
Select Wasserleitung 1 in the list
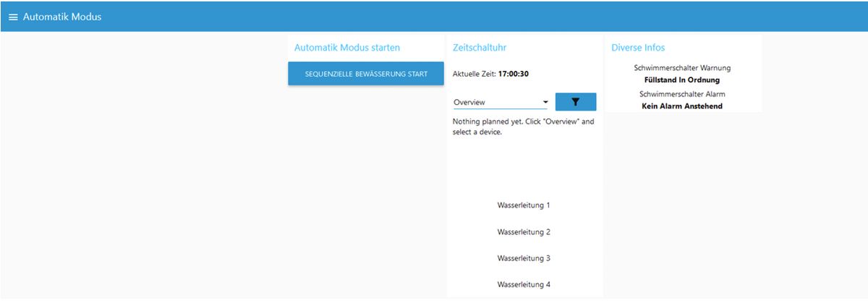coord(524,205)
